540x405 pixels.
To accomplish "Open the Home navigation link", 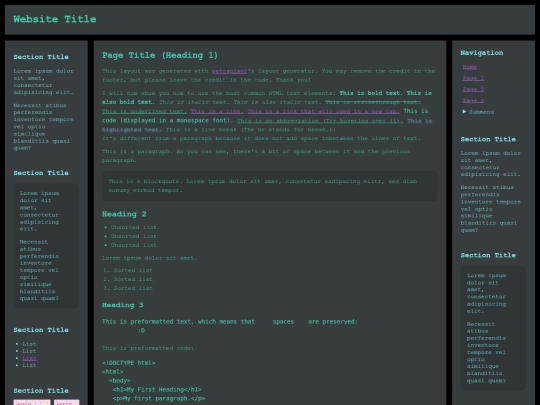I will (470, 67).
